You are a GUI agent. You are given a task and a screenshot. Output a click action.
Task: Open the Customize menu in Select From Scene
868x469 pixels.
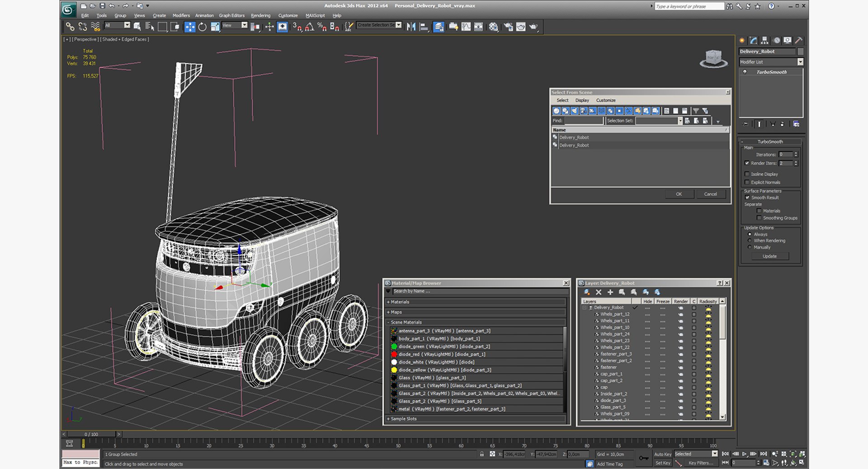click(x=606, y=100)
